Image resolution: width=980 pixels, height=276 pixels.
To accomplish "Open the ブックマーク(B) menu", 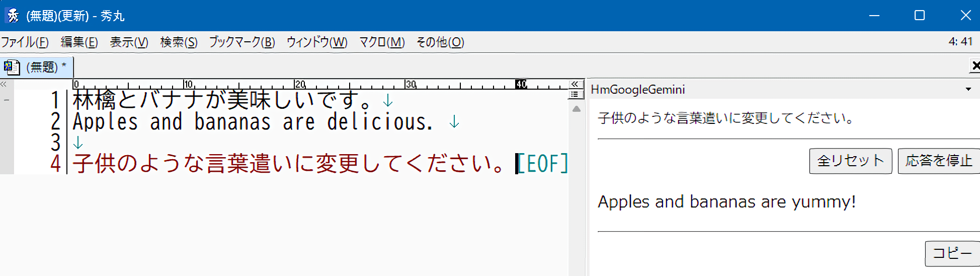I will 242,42.
